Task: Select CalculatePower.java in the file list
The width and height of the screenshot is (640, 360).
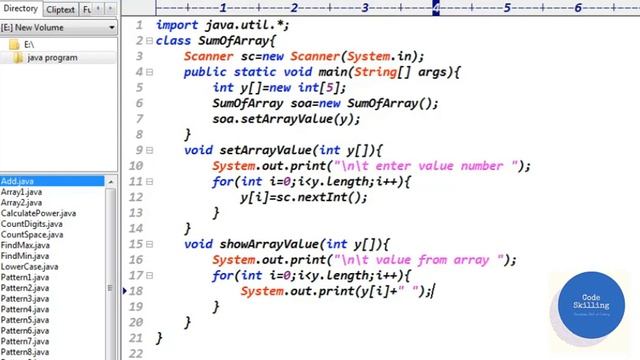Action: [x=38, y=213]
